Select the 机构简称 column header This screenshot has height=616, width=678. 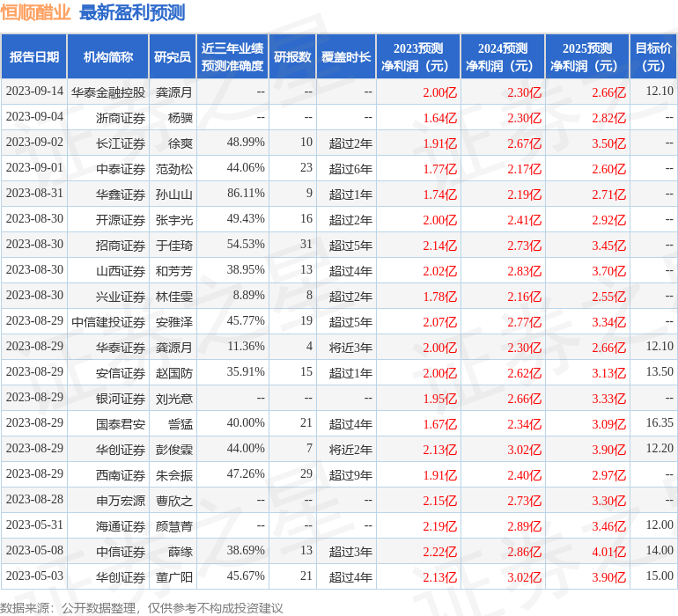pyautogui.click(x=108, y=56)
